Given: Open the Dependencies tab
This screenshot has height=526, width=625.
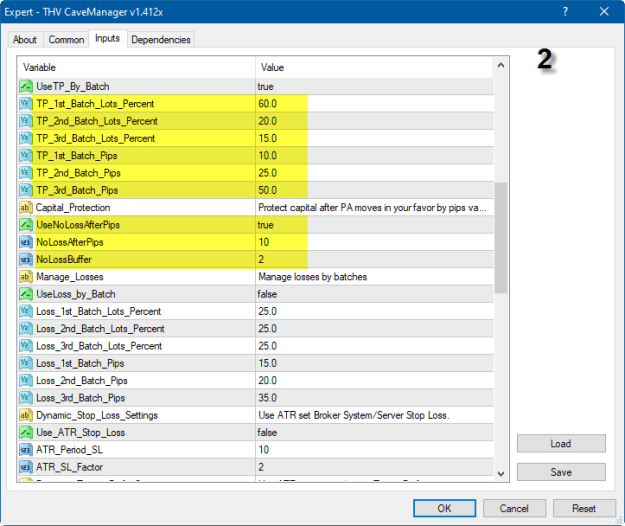Looking at the screenshot, I should coord(161,39).
